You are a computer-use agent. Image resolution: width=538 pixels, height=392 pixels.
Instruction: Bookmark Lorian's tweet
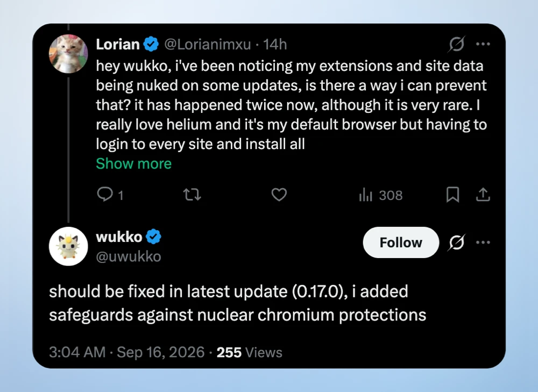point(452,195)
